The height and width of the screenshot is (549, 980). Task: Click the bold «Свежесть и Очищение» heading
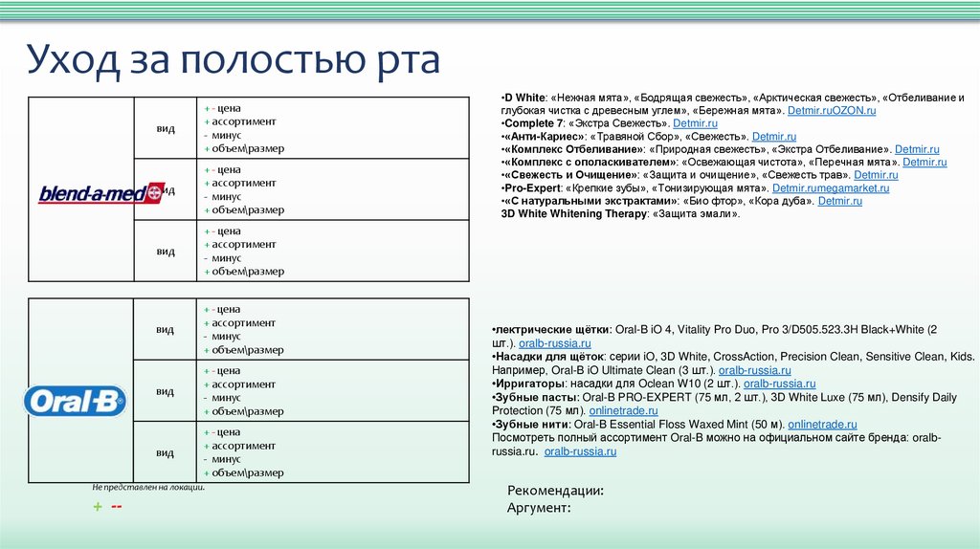tap(569, 175)
